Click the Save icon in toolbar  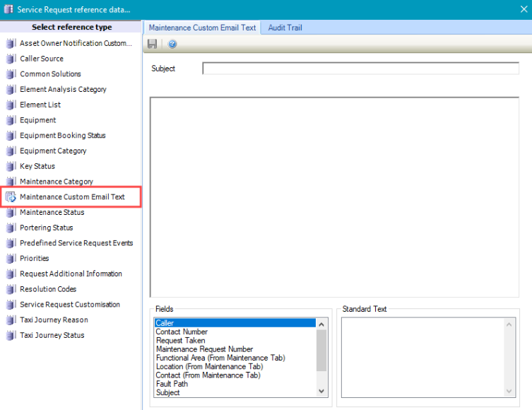152,44
